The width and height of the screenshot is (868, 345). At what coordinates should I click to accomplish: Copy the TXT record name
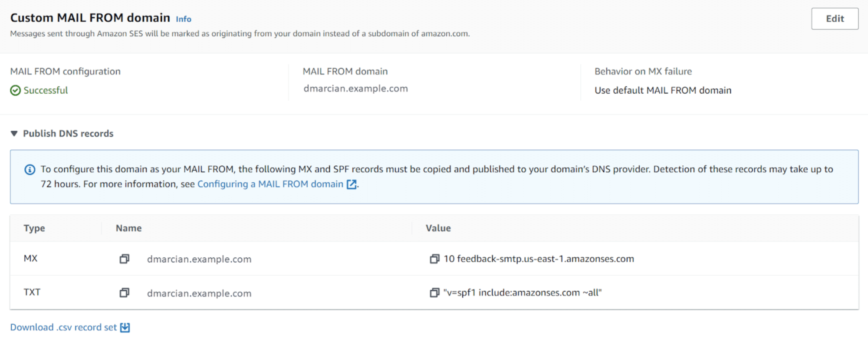(125, 293)
